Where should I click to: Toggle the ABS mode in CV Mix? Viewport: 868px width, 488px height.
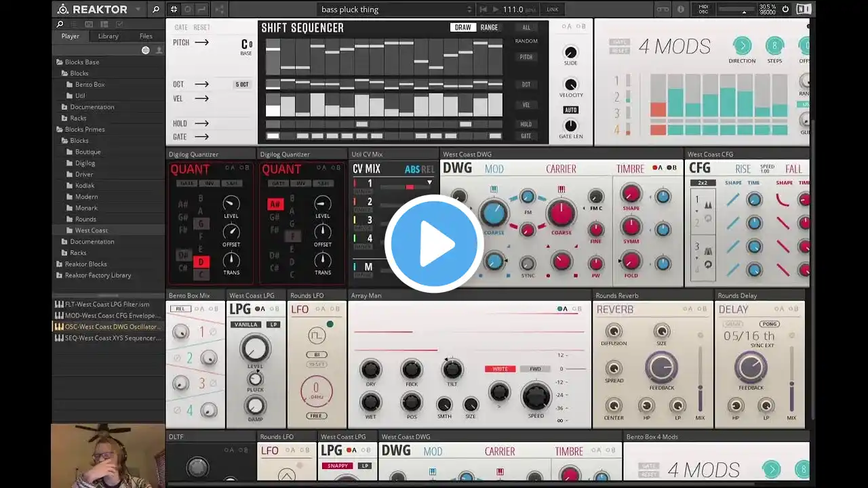click(x=412, y=169)
